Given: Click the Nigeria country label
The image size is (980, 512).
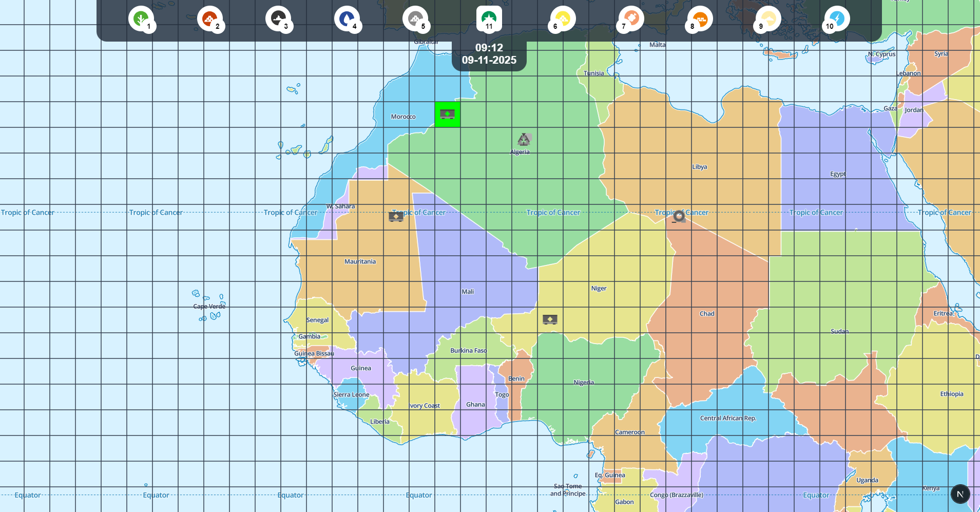Looking at the screenshot, I should (584, 382).
